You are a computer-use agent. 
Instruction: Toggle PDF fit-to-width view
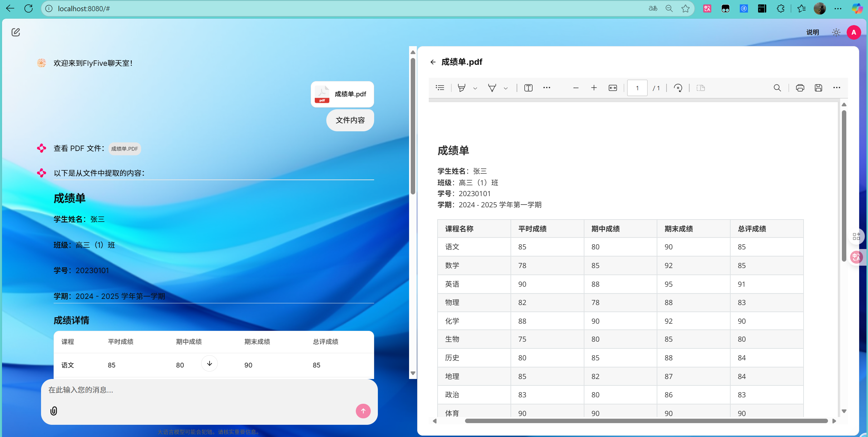[613, 88]
